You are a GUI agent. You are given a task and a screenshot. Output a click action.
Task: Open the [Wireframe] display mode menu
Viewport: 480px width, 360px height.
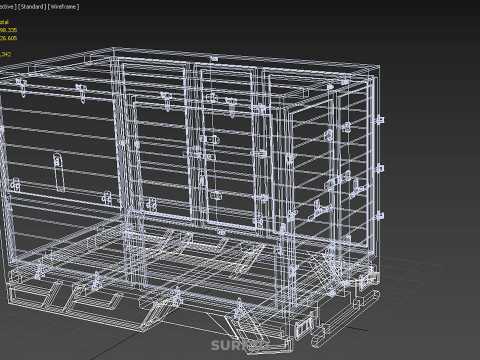click(63, 7)
